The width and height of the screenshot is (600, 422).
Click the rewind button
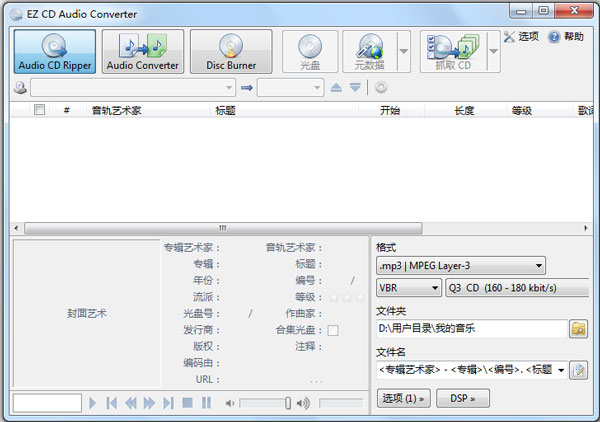[x=130, y=403]
